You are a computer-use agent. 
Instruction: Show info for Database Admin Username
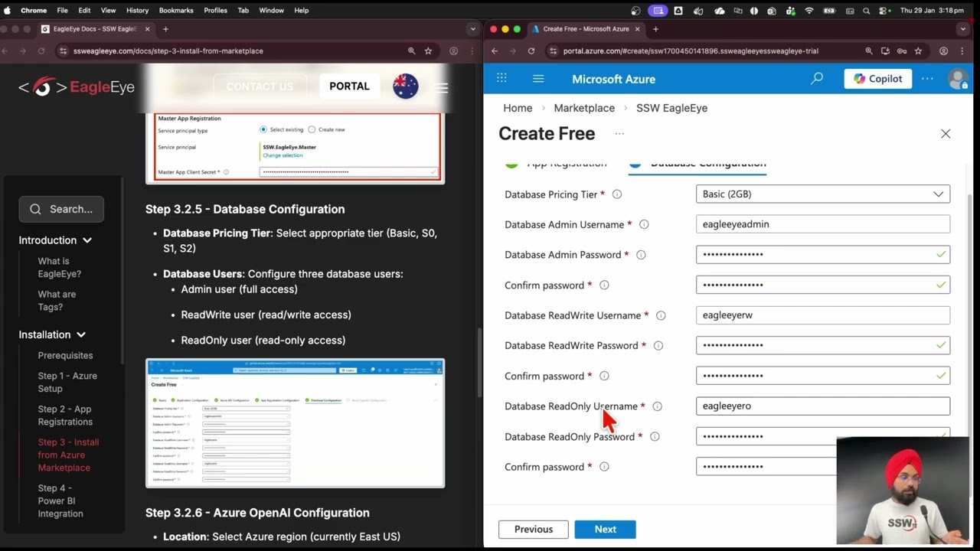click(644, 224)
